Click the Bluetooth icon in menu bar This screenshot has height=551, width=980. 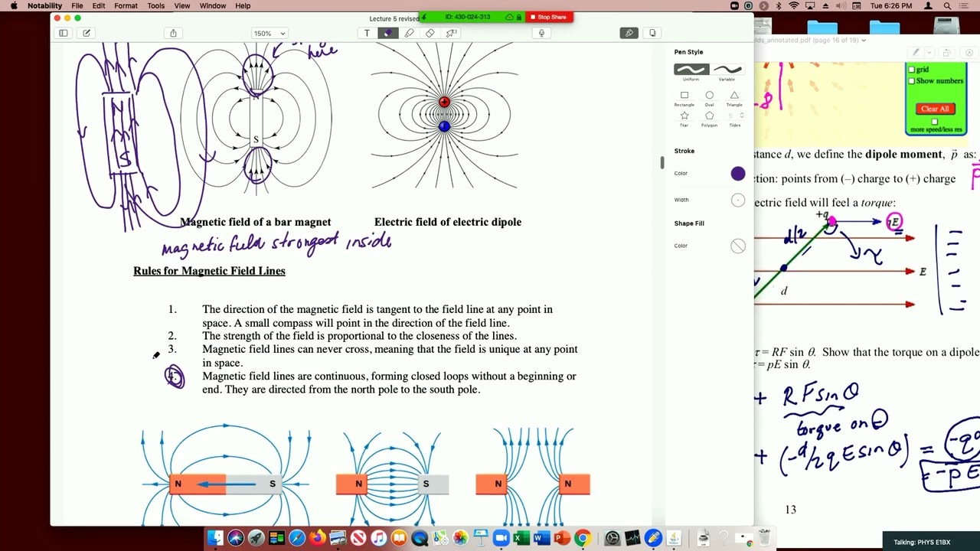coord(778,6)
